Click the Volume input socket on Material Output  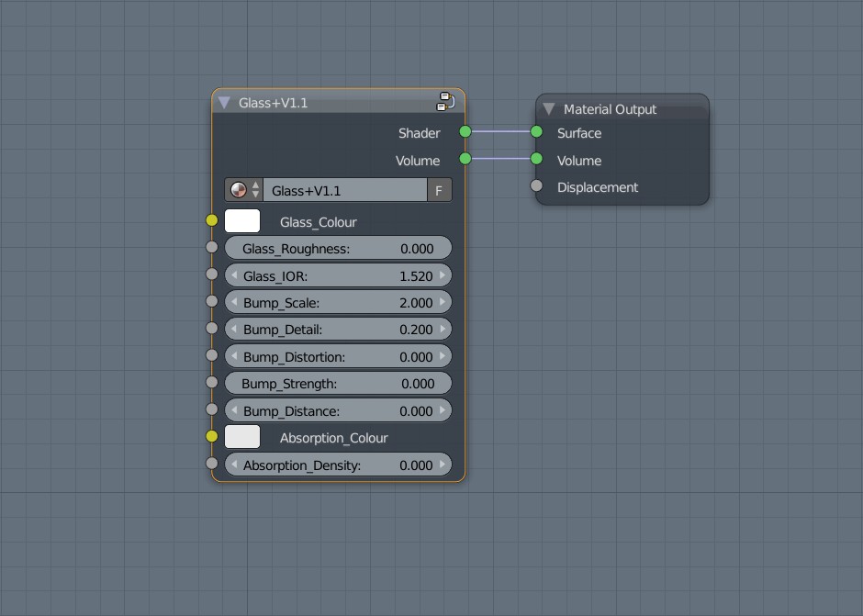click(535, 160)
